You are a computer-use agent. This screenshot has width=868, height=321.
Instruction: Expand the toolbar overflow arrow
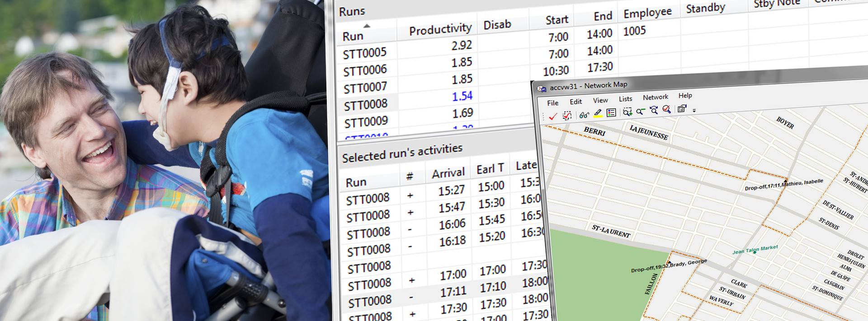pyautogui.click(x=694, y=110)
